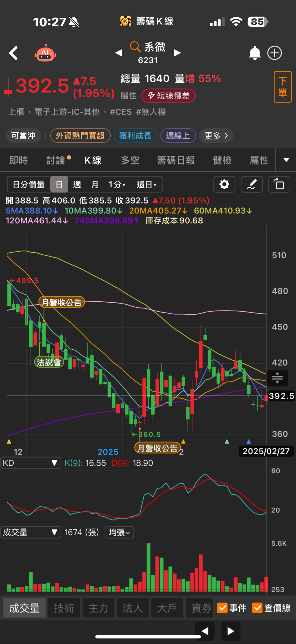Tap the 120MA461.44 moving average label
The height and width of the screenshot is (644, 296).
point(37,221)
